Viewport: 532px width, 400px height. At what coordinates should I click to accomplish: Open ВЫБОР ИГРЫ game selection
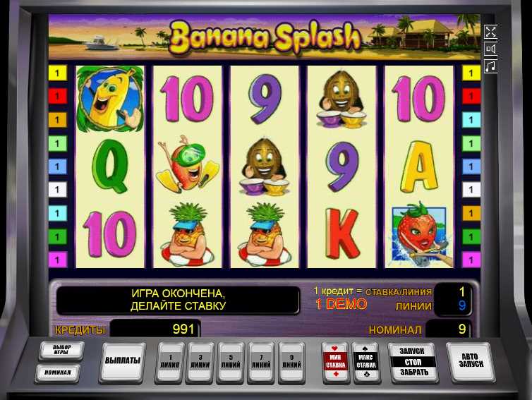click(x=61, y=350)
